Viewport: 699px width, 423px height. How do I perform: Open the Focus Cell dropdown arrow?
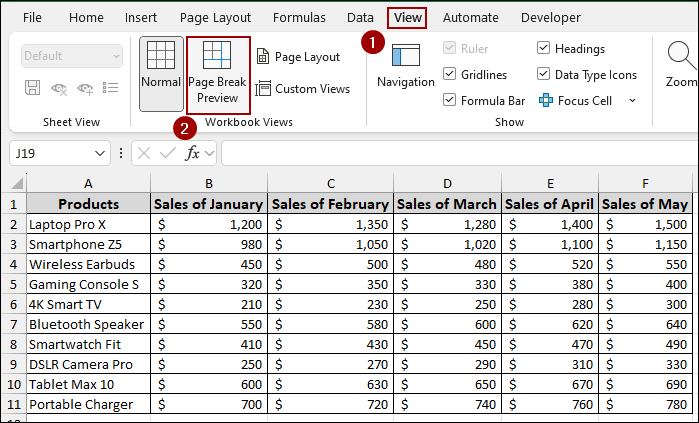coord(632,101)
